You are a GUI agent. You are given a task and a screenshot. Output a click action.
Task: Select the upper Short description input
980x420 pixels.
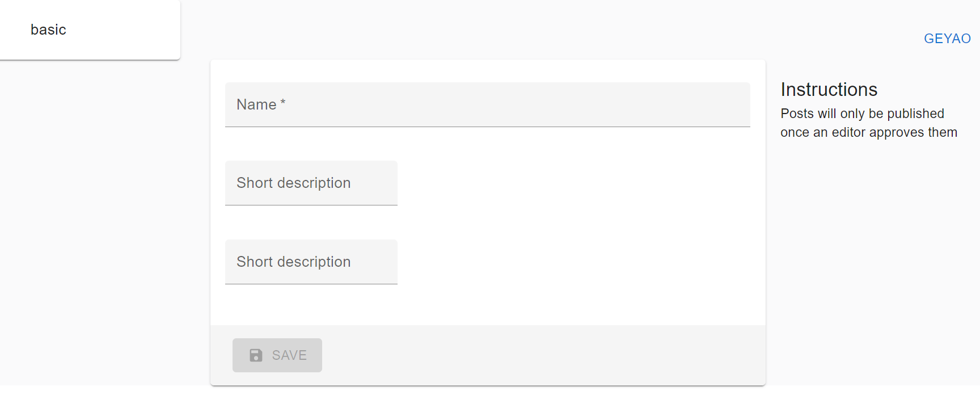click(311, 183)
